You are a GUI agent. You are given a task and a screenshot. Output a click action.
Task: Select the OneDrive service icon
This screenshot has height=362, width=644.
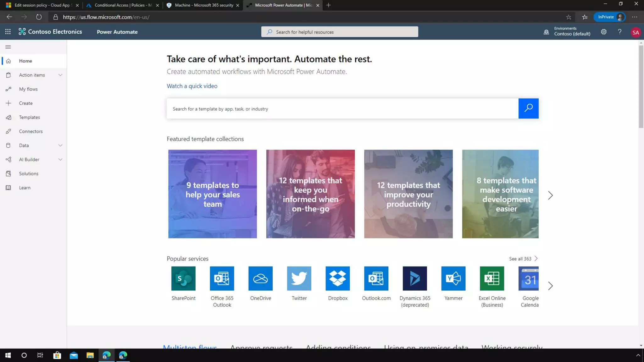tap(260, 278)
